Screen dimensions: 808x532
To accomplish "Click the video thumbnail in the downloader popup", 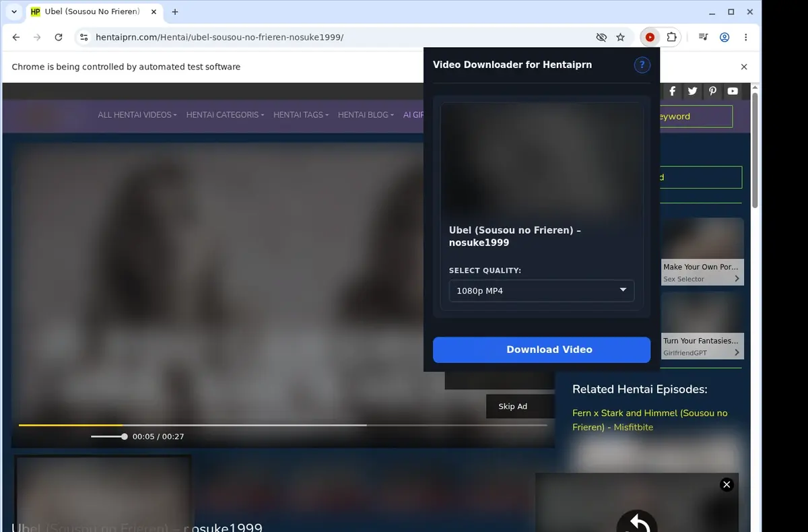I will tap(541, 160).
